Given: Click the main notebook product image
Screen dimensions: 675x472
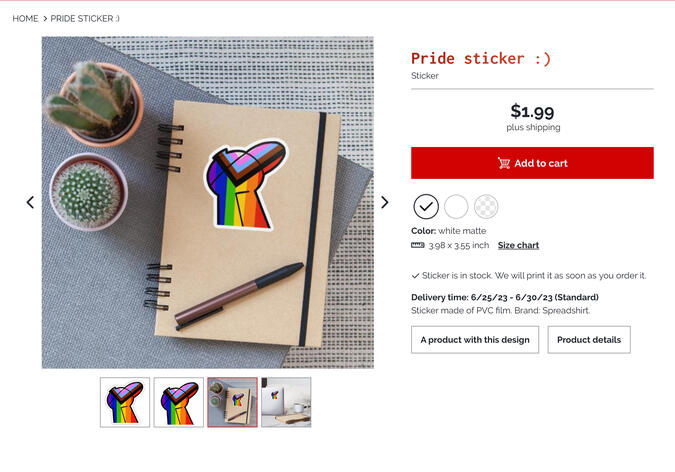Looking at the screenshot, I should pos(207,202).
